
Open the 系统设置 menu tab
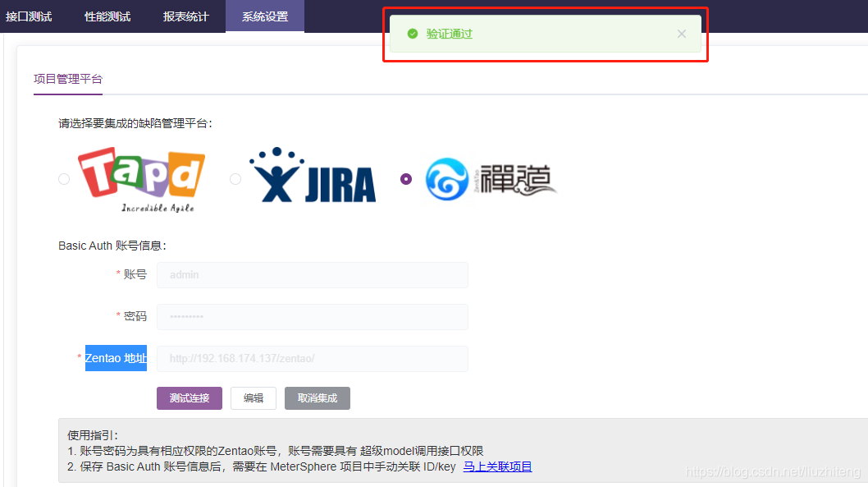coord(265,16)
